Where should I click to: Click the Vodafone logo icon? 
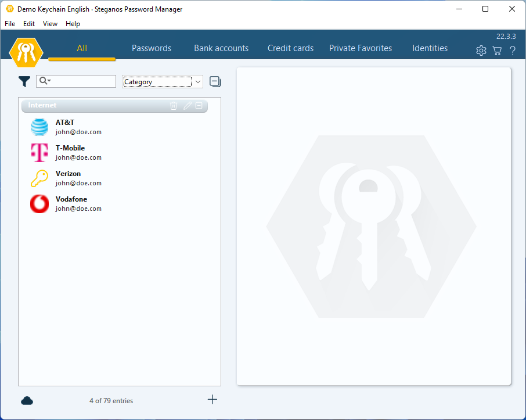tap(39, 204)
